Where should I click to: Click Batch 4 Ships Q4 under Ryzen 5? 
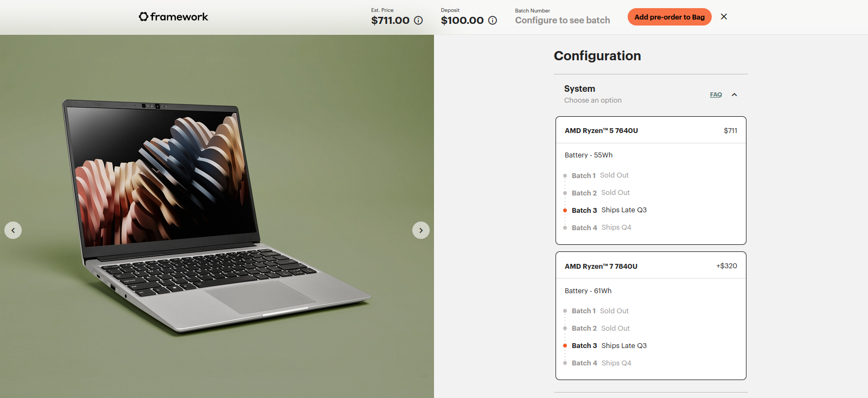[601, 228]
